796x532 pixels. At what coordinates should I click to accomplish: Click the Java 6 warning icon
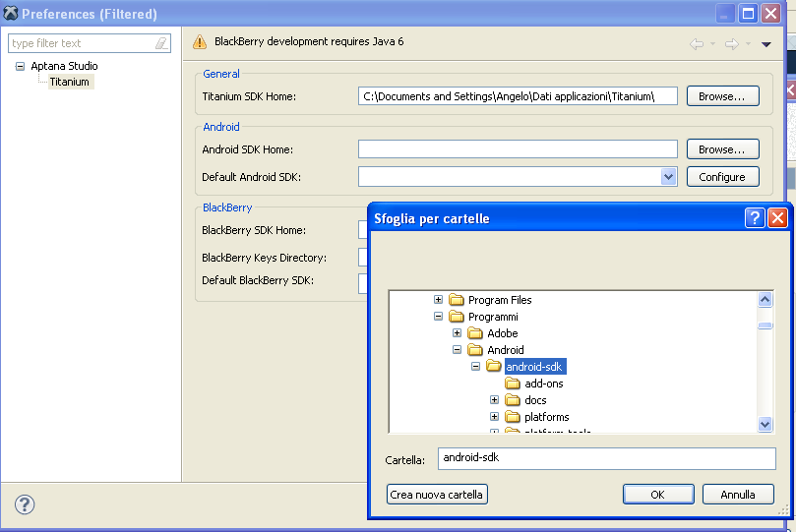(x=200, y=42)
